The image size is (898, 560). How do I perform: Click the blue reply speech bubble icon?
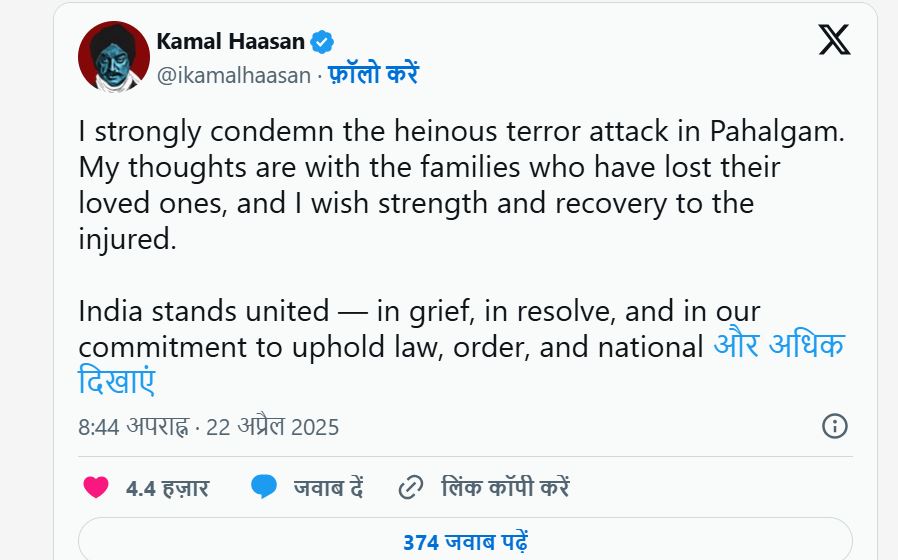264,488
